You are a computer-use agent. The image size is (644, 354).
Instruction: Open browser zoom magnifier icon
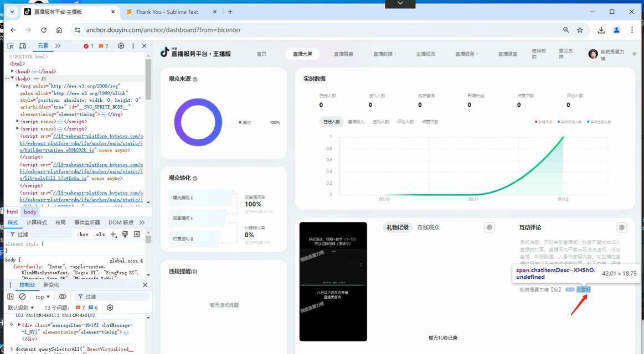(x=566, y=30)
